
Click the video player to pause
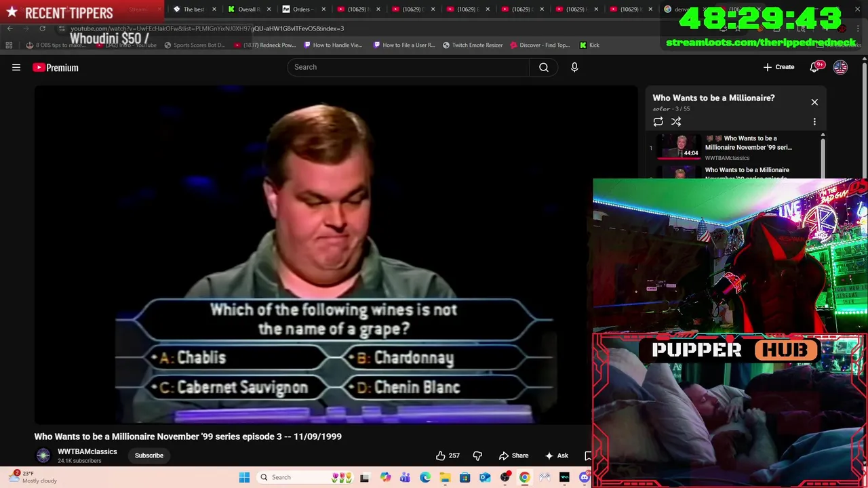(336, 255)
